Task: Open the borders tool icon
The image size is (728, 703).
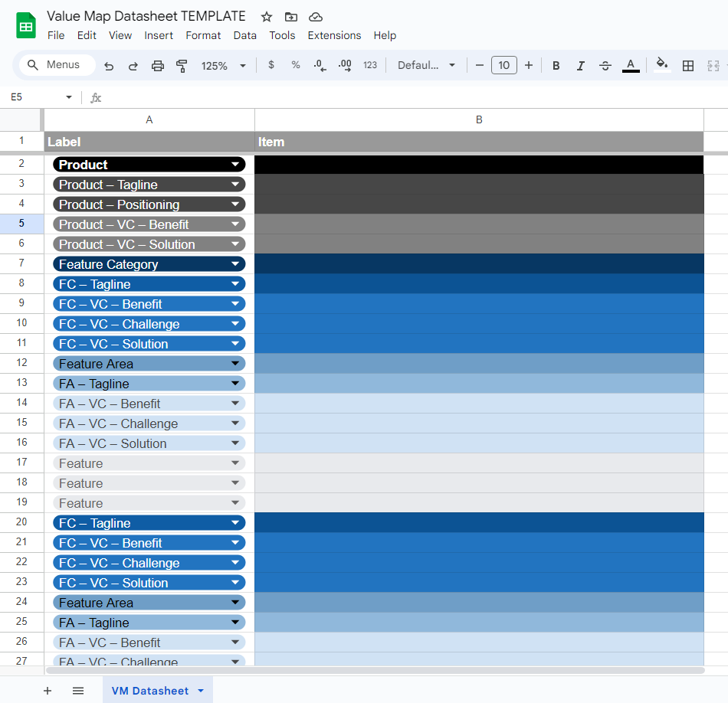Action: 688,66
